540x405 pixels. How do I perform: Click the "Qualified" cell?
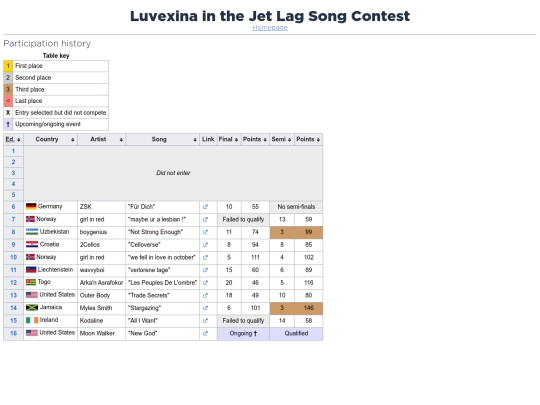pos(296,333)
